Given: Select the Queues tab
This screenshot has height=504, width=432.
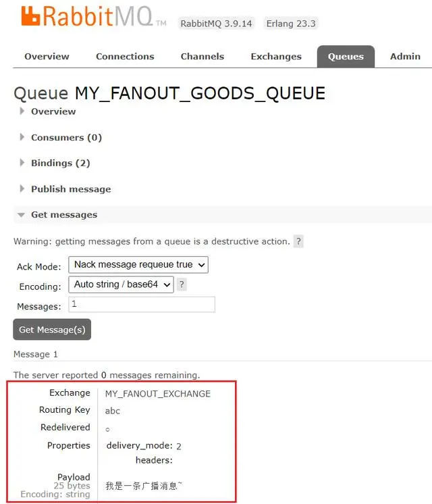Looking at the screenshot, I should coord(346,57).
